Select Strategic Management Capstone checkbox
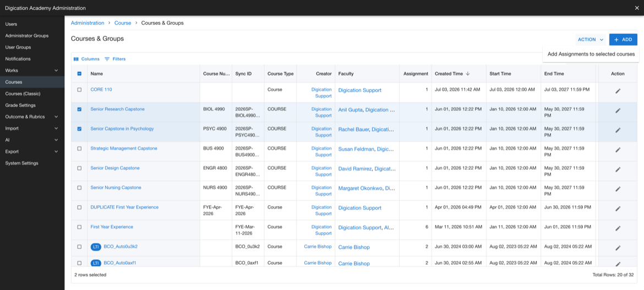 pos(79,148)
